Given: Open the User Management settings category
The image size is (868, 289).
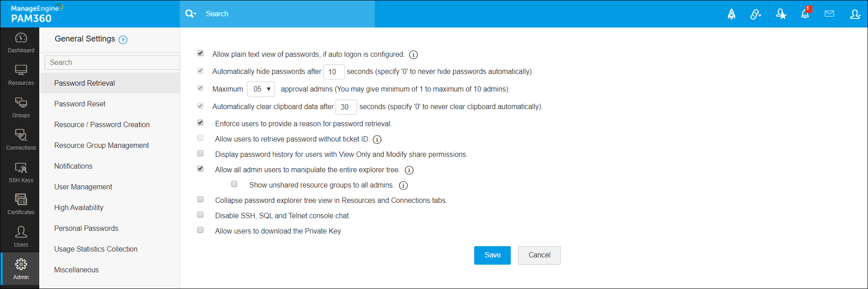Looking at the screenshot, I should point(83,187).
